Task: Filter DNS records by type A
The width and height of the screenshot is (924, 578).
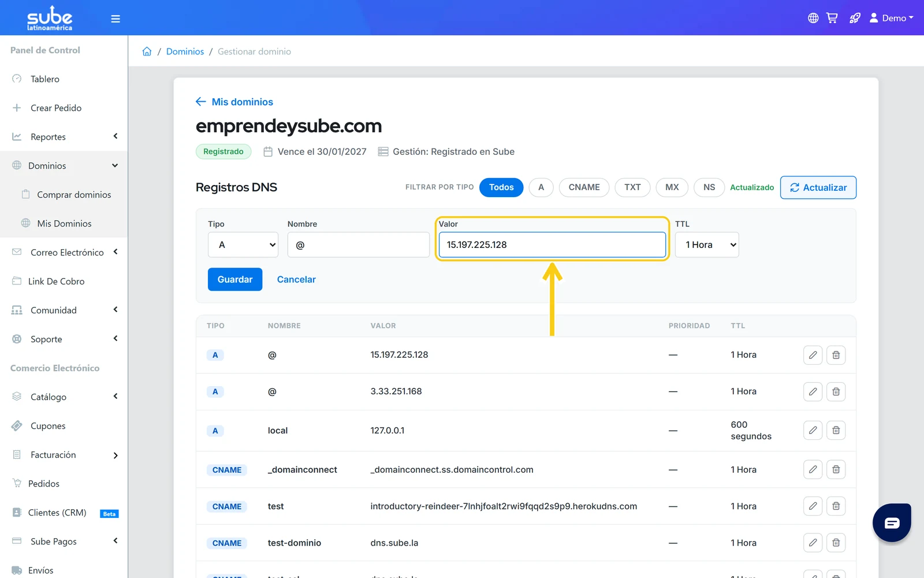Action: click(541, 187)
